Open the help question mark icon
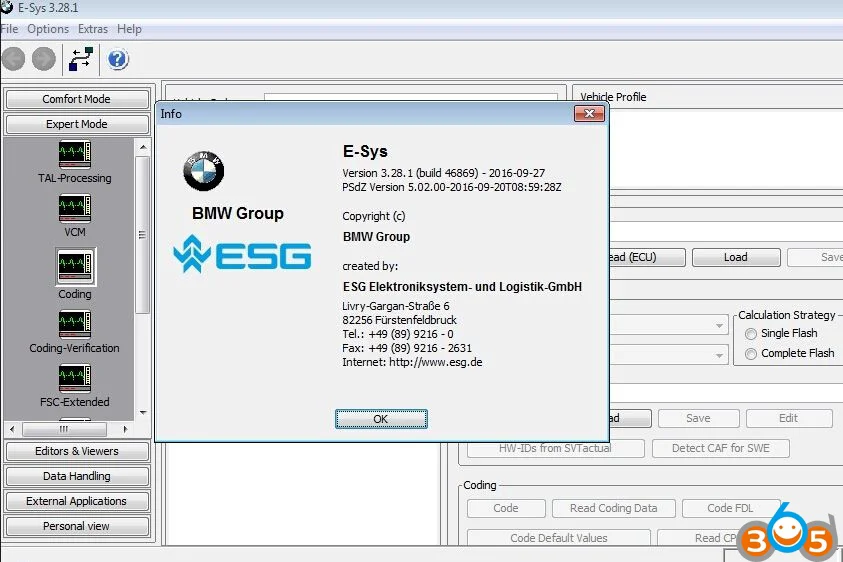 pyautogui.click(x=118, y=59)
